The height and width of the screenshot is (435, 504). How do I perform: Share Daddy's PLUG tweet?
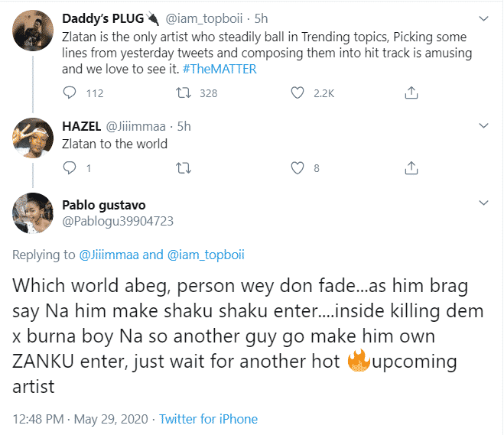click(x=411, y=93)
